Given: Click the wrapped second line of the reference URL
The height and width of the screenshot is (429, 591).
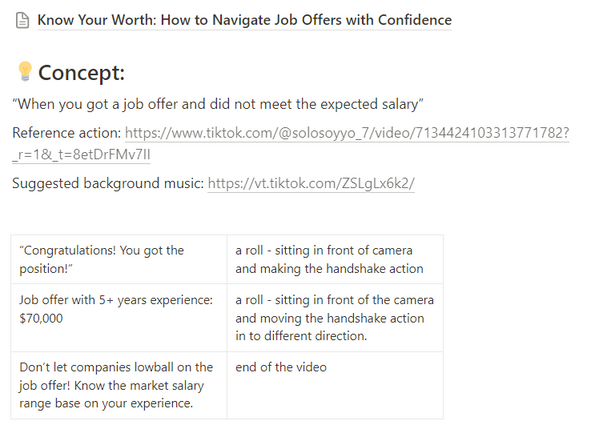Looking at the screenshot, I should pos(81,155).
